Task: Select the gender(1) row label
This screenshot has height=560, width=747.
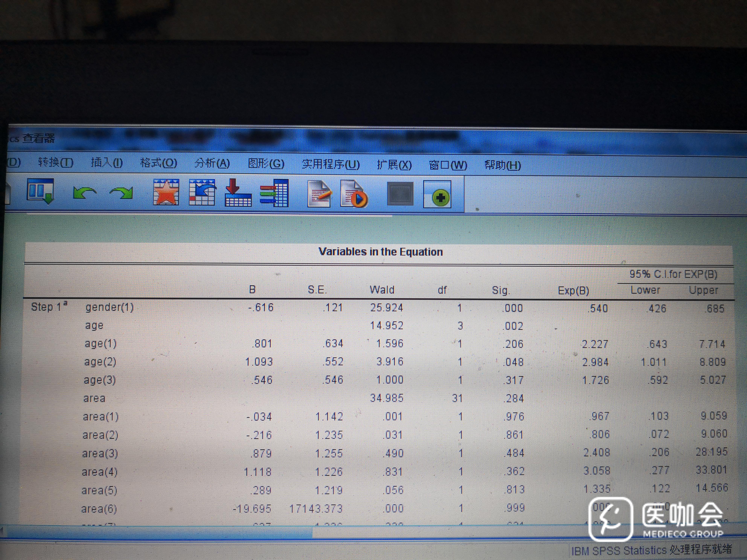Action: pos(109,307)
